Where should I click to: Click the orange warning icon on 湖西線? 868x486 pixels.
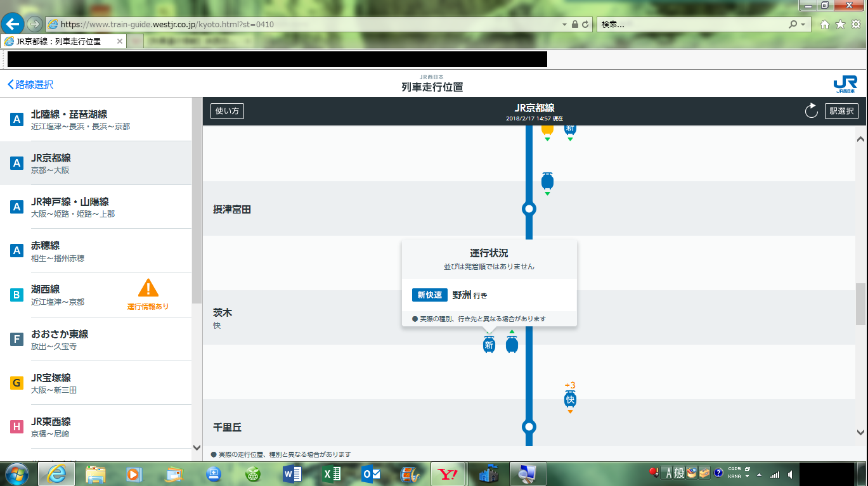[x=148, y=288]
